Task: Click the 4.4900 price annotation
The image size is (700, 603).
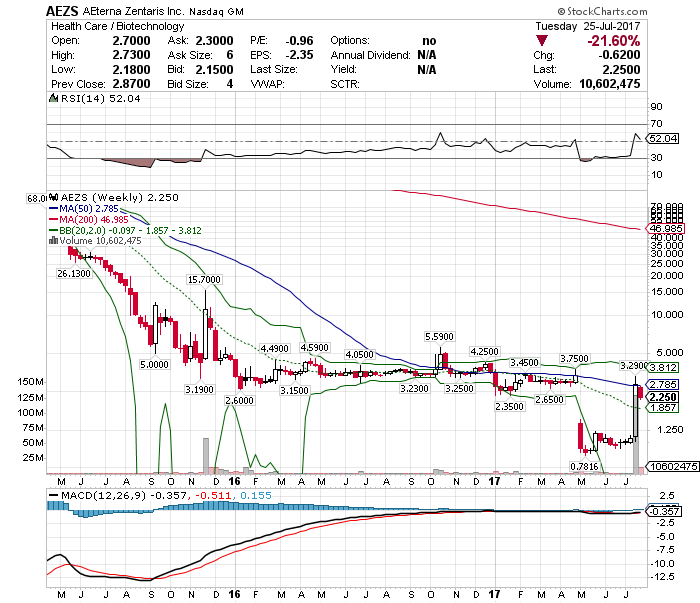Action: click(275, 348)
